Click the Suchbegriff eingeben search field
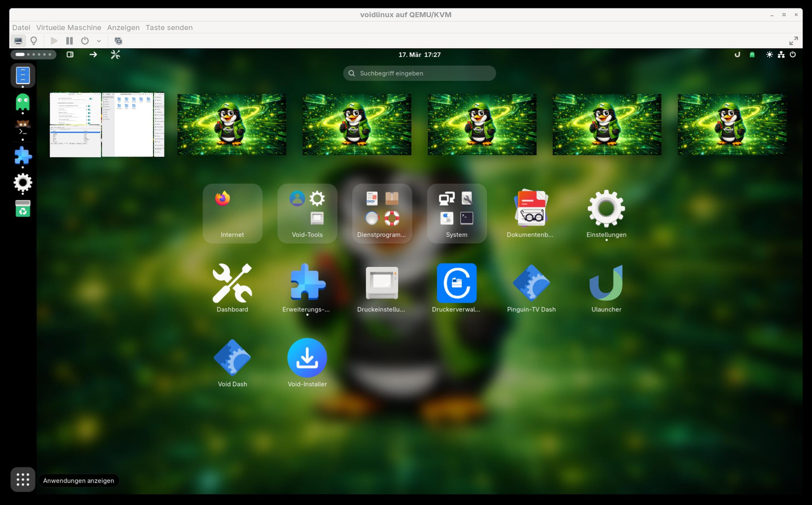The image size is (812, 505). click(x=419, y=73)
